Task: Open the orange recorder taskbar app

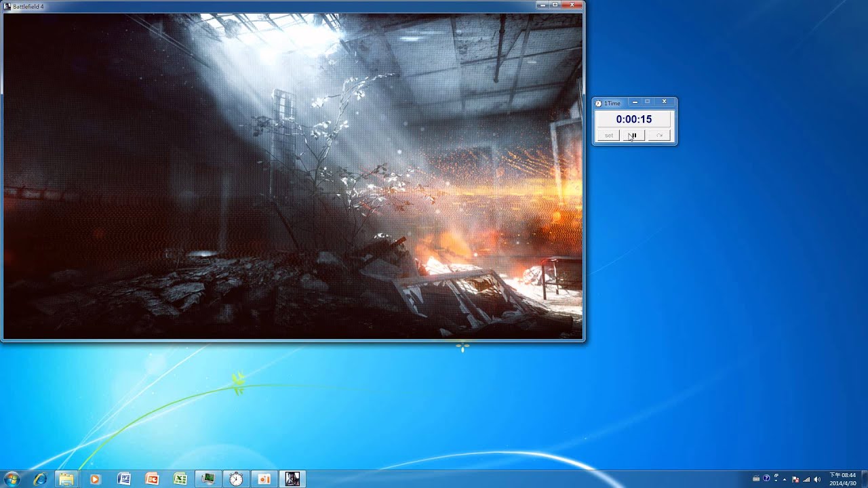Action: (x=264, y=479)
